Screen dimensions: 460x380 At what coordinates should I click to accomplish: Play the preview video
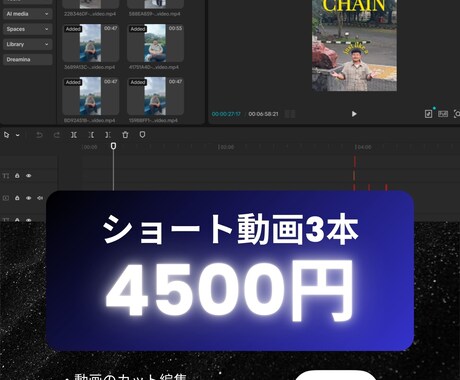point(354,114)
